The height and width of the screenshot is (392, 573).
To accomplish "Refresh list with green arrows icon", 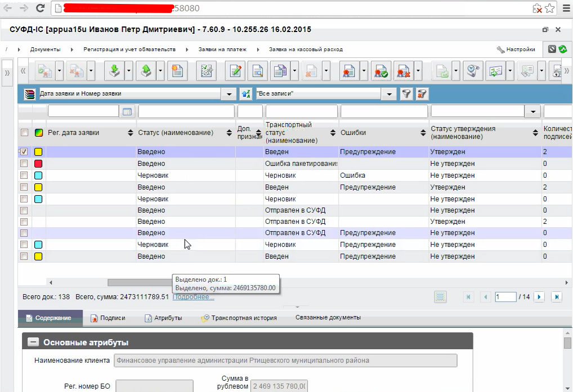I will click(563, 49).
